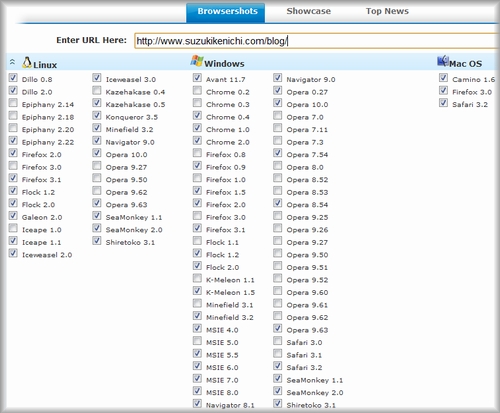Enable Opera 7.0 checkbox

[278, 116]
